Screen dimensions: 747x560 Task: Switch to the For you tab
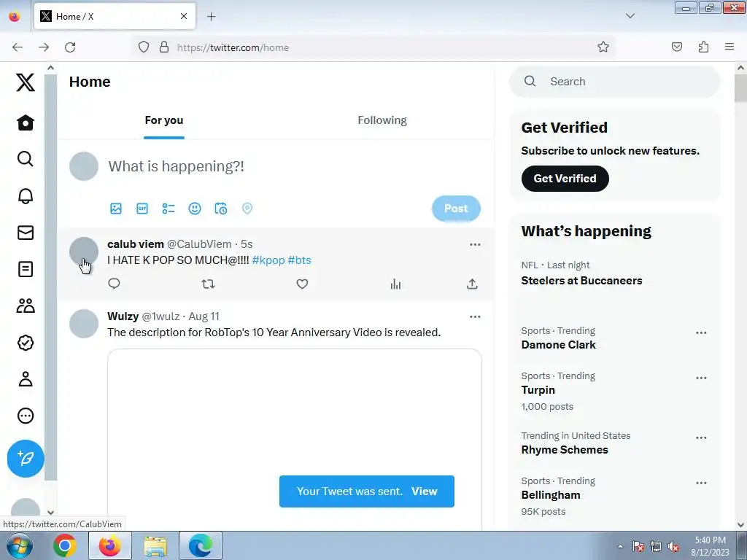pos(164,120)
